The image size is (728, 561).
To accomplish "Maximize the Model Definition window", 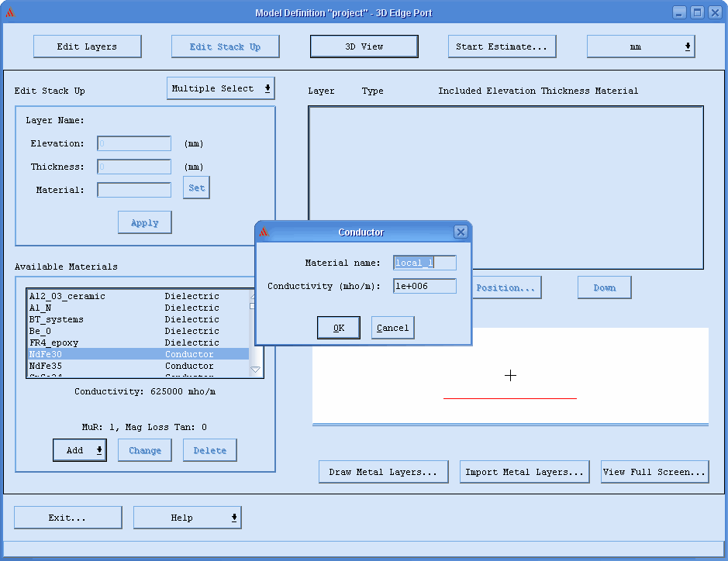I will (x=697, y=12).
